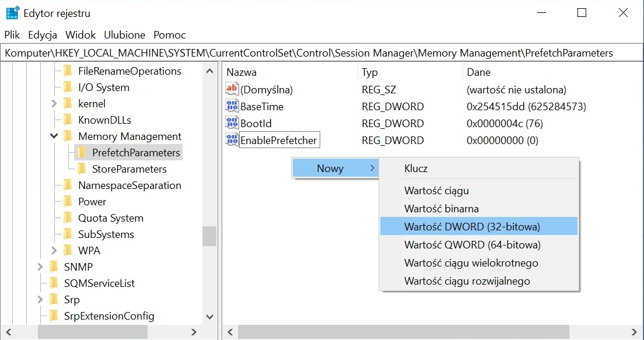Image resolution: width=644 pixels, height=340 pixels.
Task: Click the Edytor rejestru app icon in title bar
Action: click(12, 13)
